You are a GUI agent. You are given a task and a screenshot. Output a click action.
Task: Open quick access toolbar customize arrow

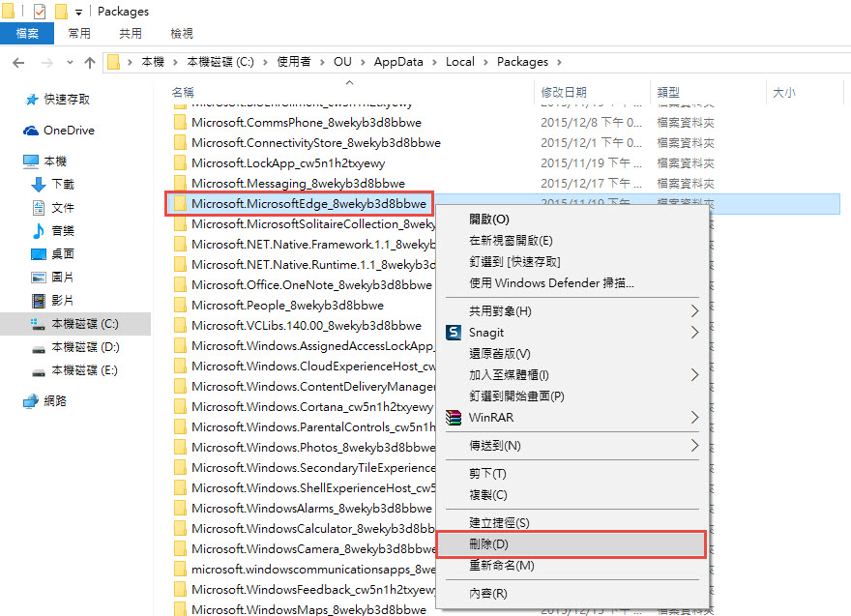pos(78,12)
